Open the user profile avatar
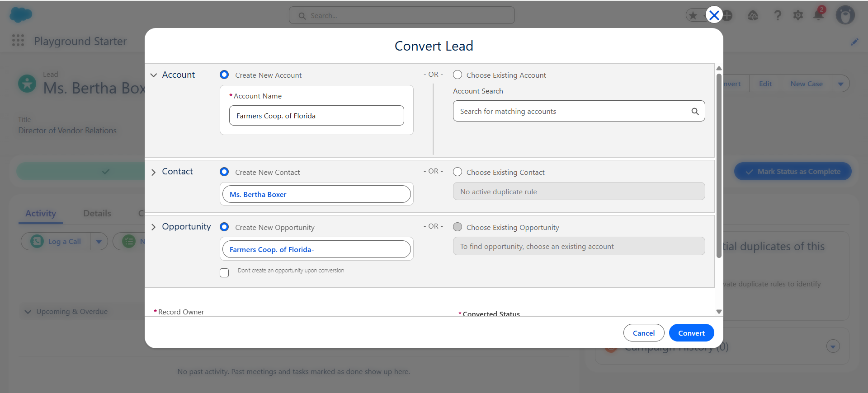The image size is (868, 393). pyautogui.click(x=845, y=15)
